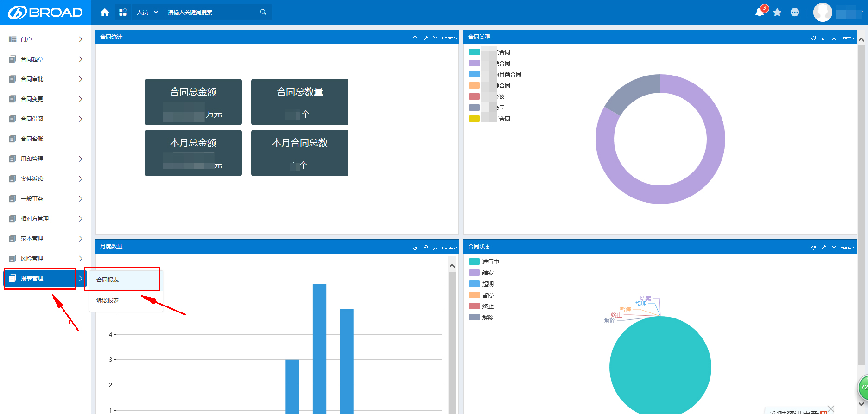Click the 合同总金额 stat card
Image resolution: width=868 pixels, height=414 pixels.
click(193, 102)
